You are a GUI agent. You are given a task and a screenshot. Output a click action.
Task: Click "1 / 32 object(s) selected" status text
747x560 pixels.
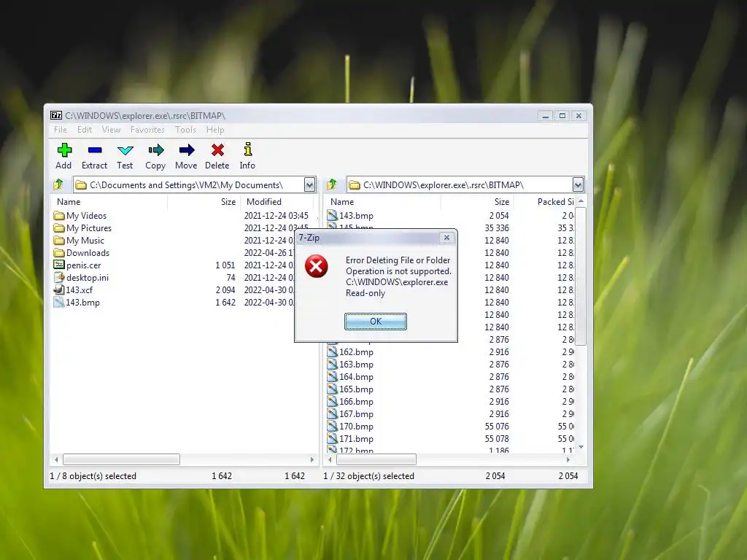click(368, 475)
